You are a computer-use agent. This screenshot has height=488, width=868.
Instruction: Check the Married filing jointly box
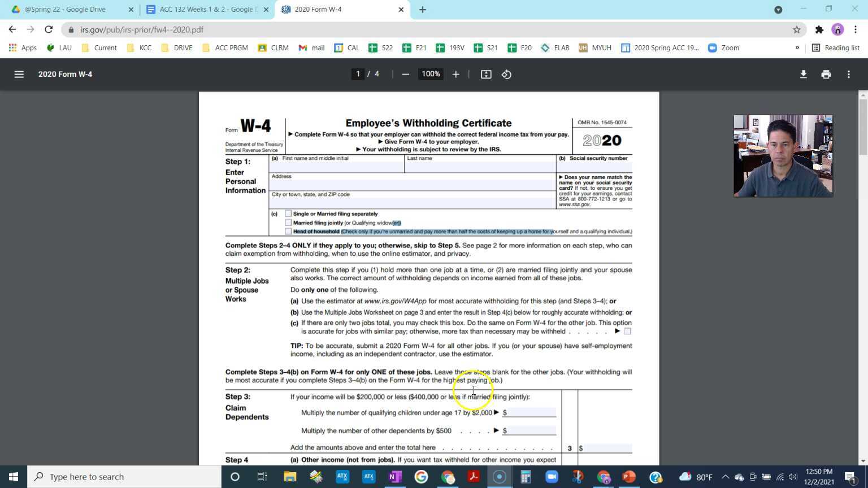pos(288,223)
